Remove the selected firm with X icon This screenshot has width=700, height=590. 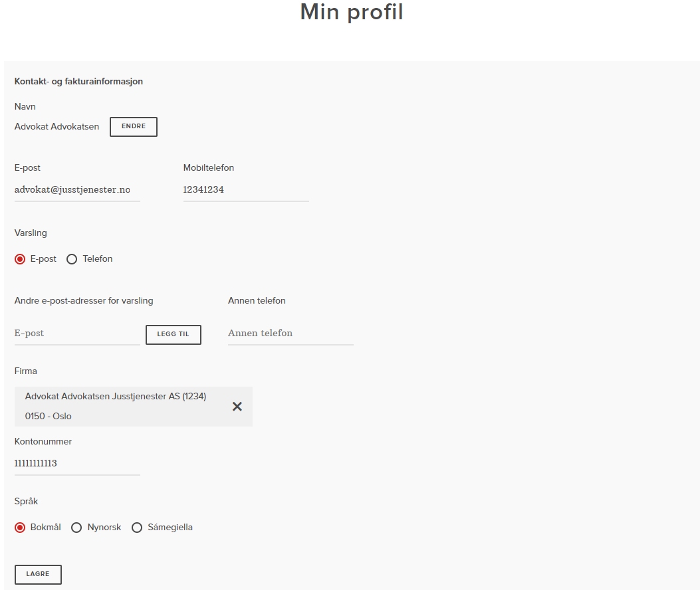[237, 407]
